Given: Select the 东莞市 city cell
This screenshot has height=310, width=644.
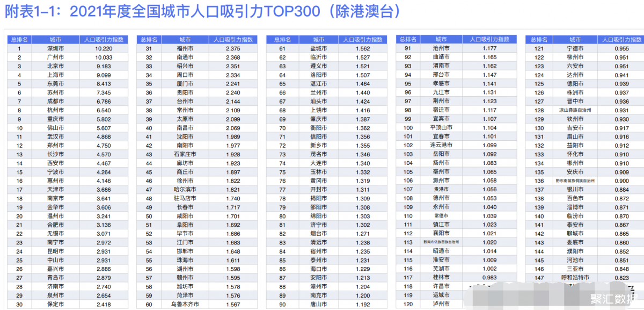Looking at the screenshot, I should pos(55,83).
